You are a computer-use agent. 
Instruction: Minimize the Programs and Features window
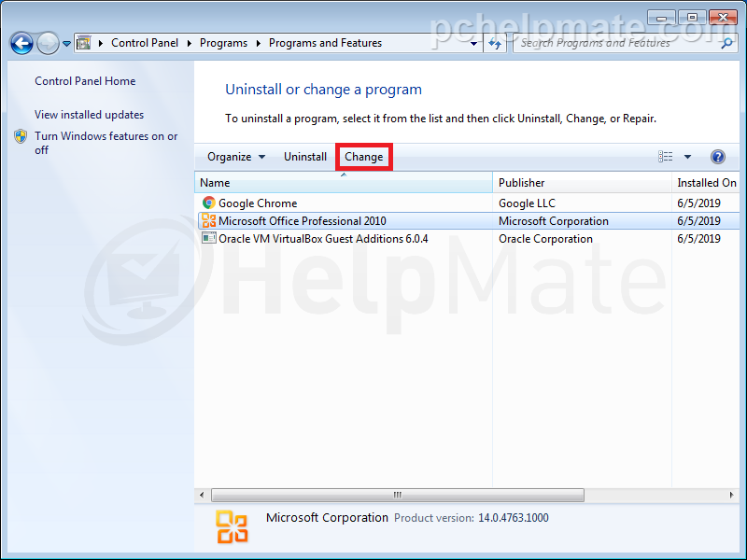click(661, 18)
